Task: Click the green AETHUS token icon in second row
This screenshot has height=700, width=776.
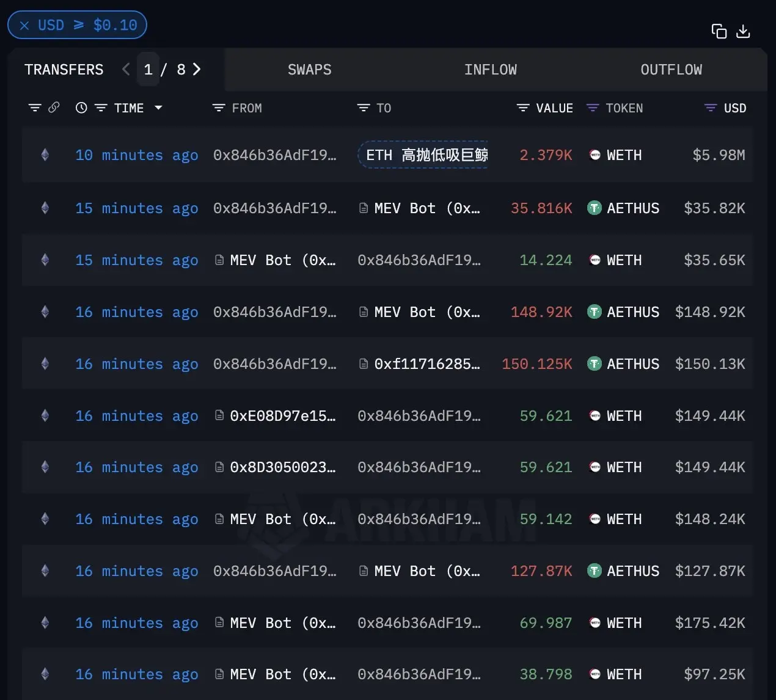Action: pos(594,208)
